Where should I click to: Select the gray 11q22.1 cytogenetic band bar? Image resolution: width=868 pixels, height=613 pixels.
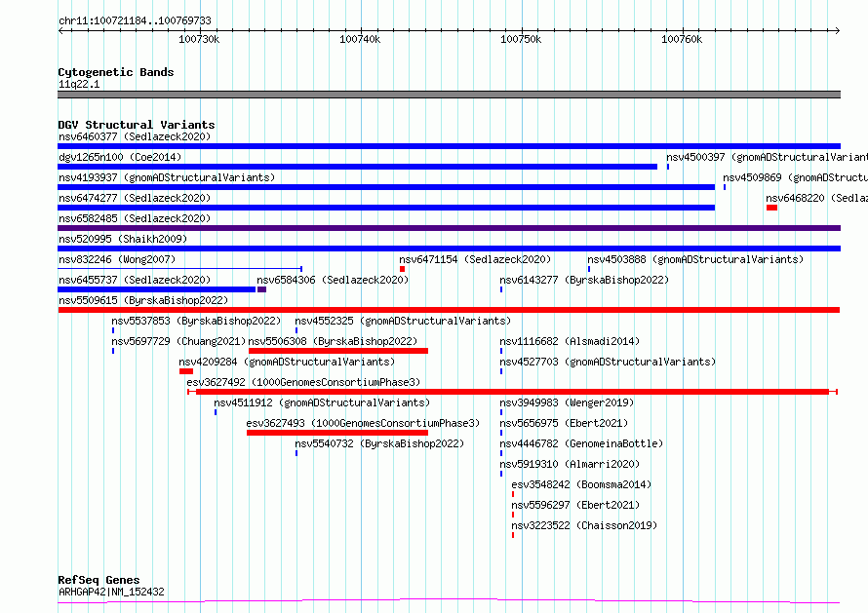tap(449, 95)
